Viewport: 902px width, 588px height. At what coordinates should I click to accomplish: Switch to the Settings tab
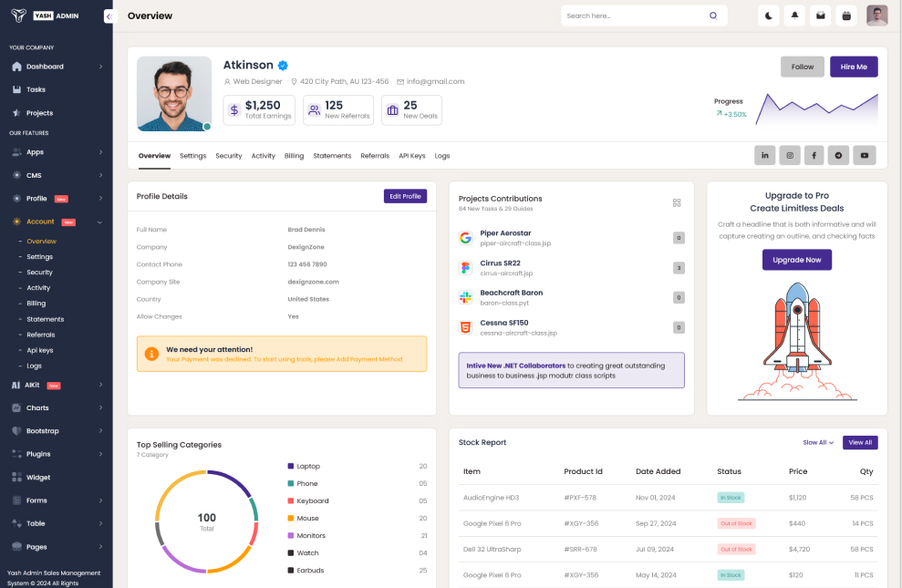(192, 156)
